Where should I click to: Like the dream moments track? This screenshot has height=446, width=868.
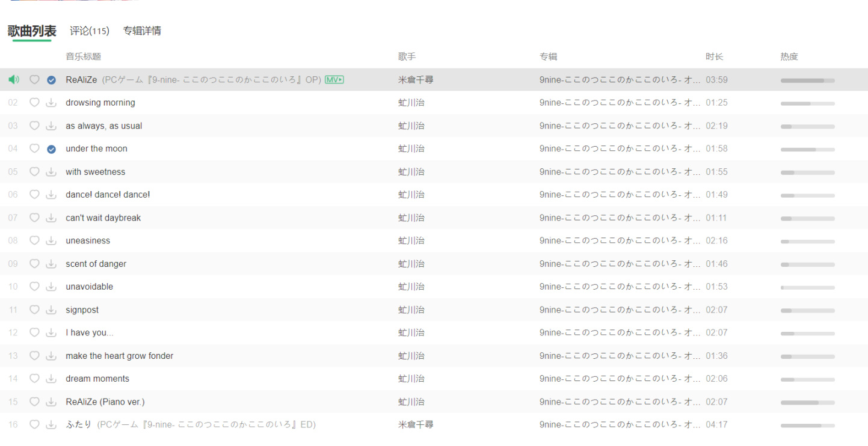(x=34, y=379)
